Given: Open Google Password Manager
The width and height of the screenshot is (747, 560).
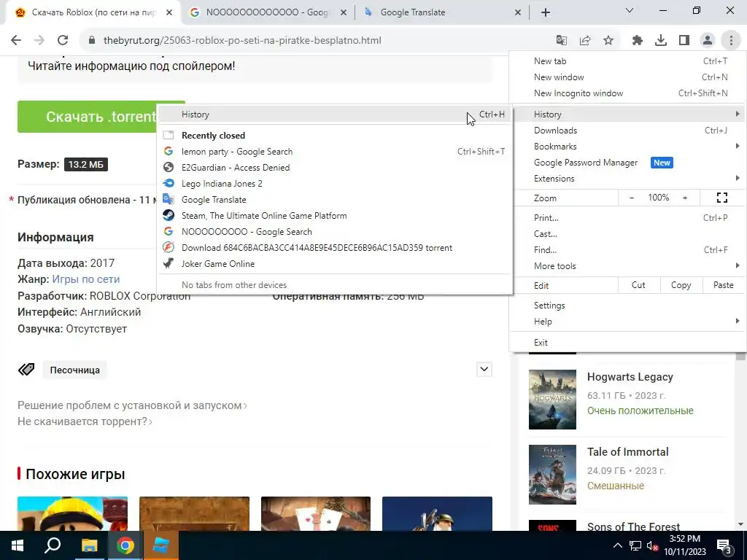Looking at the screenshot, I should point(627,163).
